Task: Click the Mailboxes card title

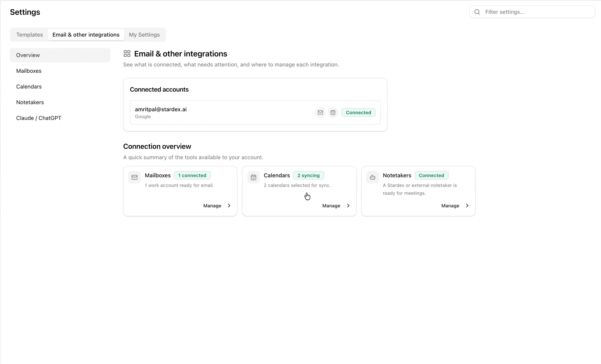Action: pos(158,175)
